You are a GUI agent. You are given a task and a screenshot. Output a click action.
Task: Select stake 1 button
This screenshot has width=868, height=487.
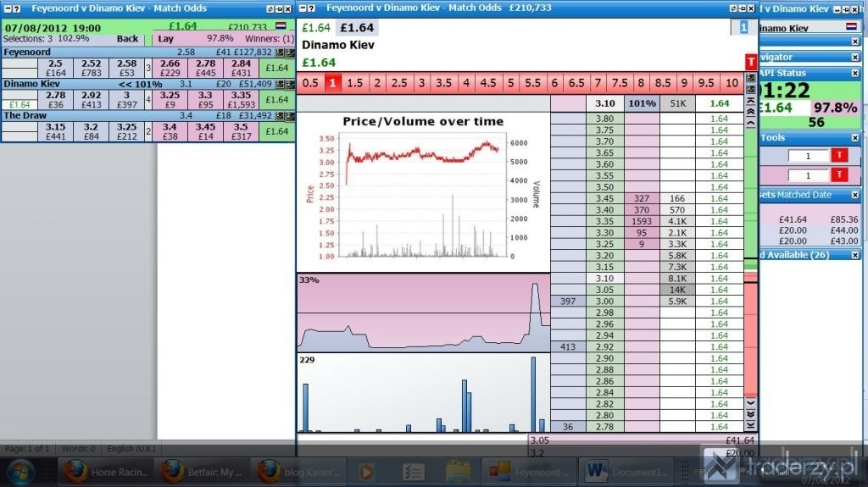coord(332,83)
